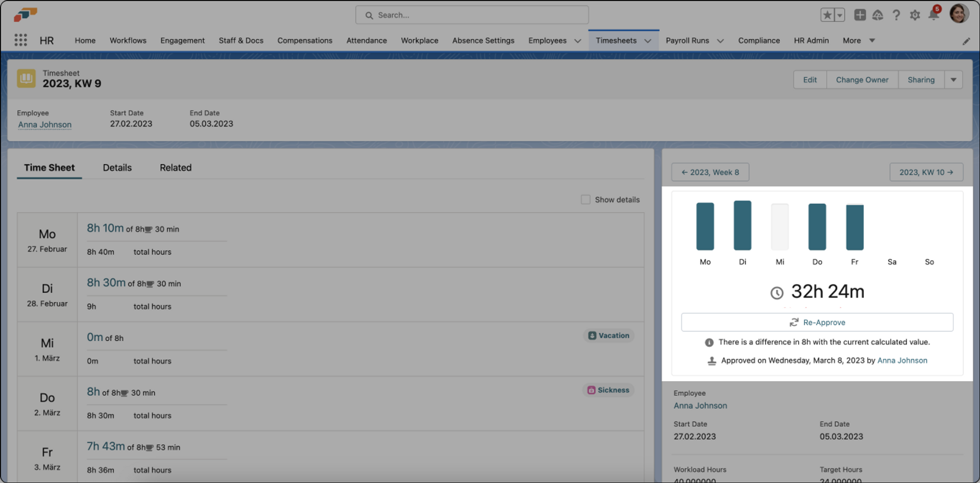Click inside the Search field
The height and width of the screenshot is (483, 980).
pyautogui.click(x=471, y=15)
